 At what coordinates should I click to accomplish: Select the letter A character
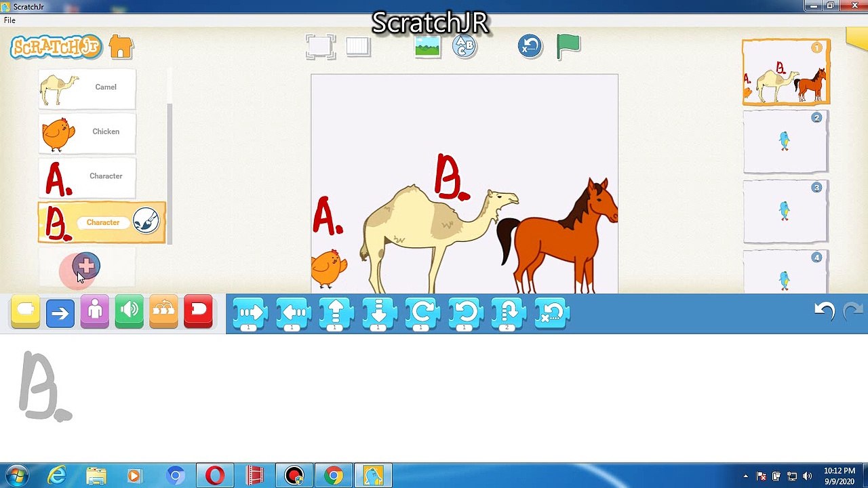87,178
